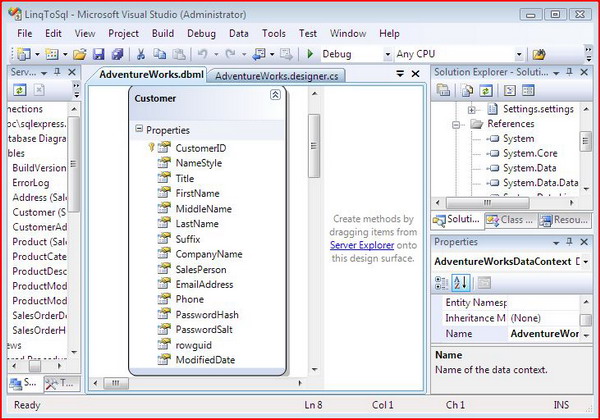Open the File menu

24,34
